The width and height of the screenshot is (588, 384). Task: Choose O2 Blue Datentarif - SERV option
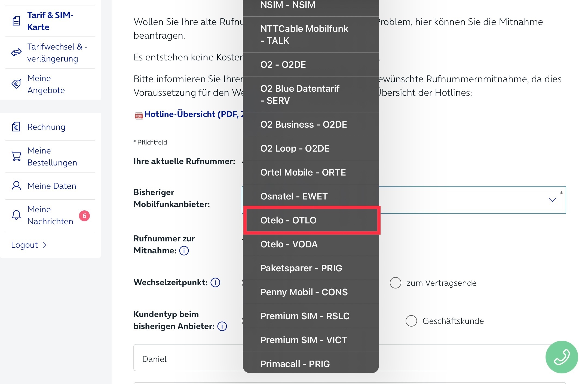point(311,94)
